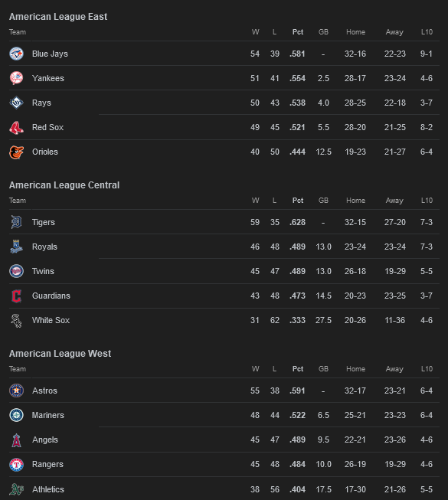Click the Orioles bird logo

(16, 152)
